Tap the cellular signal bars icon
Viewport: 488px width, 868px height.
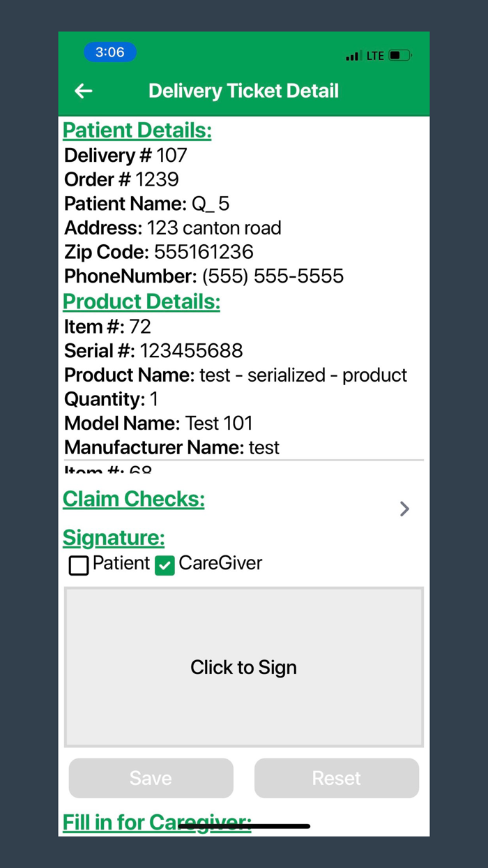tap(353, 54)
